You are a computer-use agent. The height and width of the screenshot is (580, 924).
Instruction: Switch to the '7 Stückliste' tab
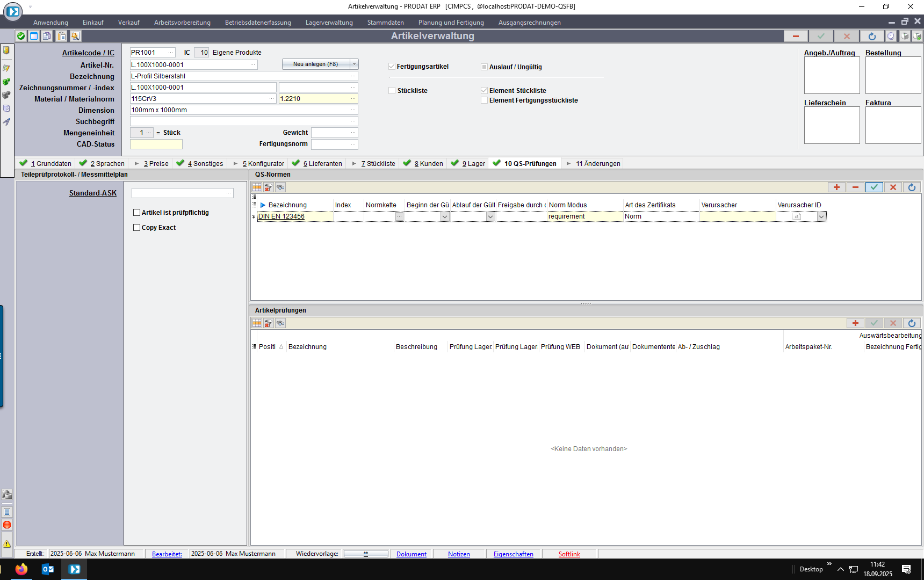[x=378, y=164]
